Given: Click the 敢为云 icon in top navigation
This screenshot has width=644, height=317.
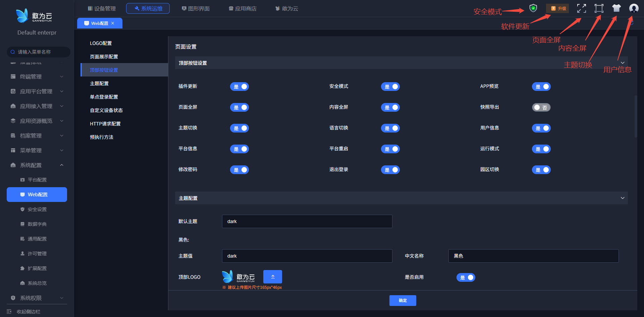Looking at the screenshot, I should pos(278,8).
